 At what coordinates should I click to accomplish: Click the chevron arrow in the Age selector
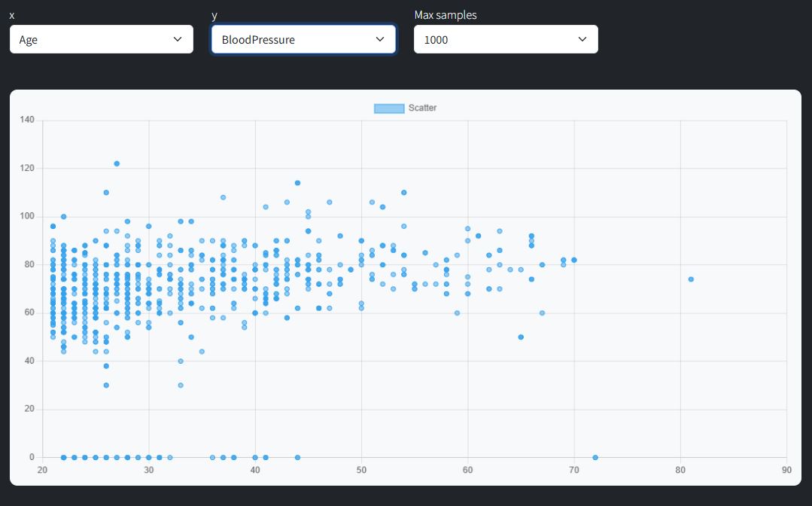tap(178, 39)
